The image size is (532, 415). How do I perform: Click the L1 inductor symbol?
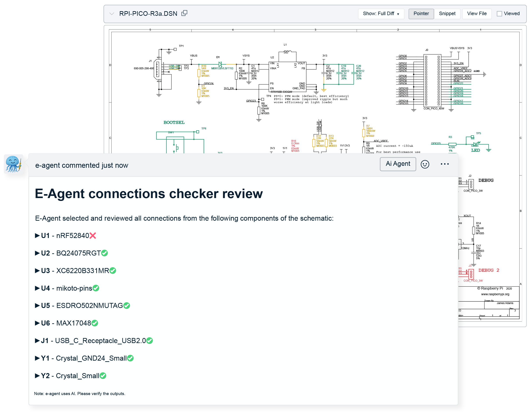(x=287, y=52)
